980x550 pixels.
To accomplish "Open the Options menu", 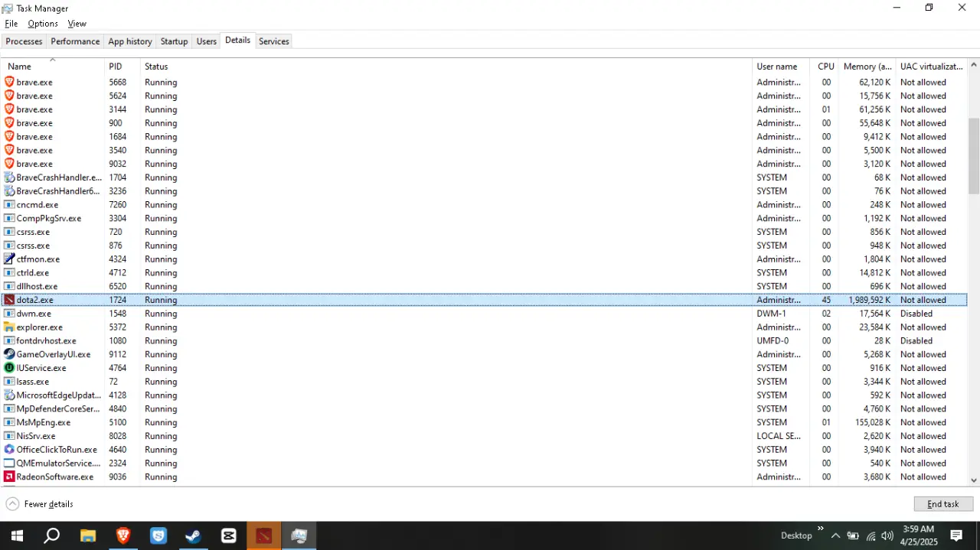I will 43,24.
